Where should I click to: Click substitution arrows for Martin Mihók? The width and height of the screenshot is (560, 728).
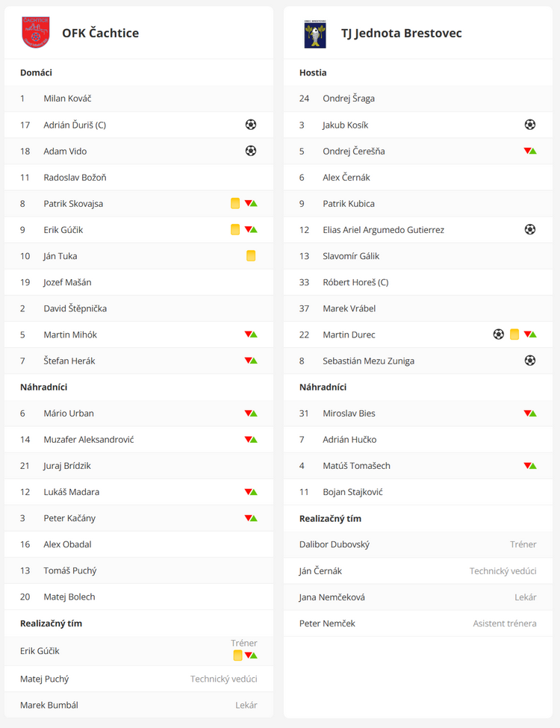click(251, 335)
